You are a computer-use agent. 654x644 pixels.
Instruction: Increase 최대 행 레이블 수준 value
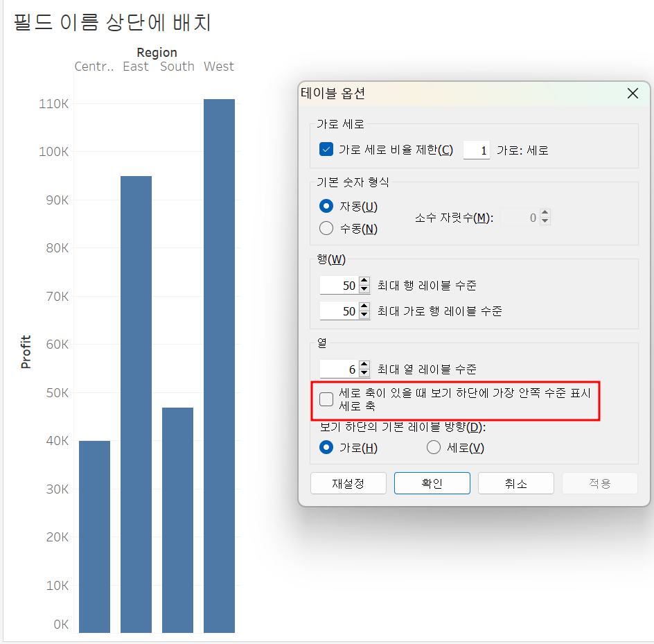pyautogui.click(x=364, y=281)
